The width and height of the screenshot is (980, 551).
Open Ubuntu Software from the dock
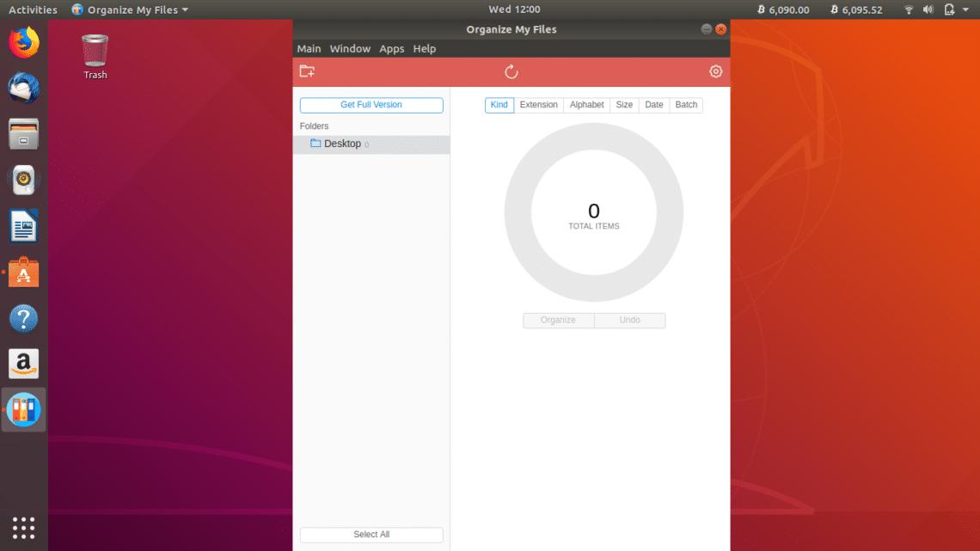(x=23, y=272)
